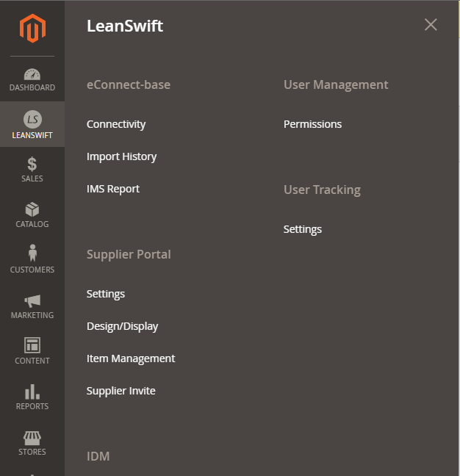Click the STORES menu label
Viewport: 460px width, 476px height.
pos(32,452)
